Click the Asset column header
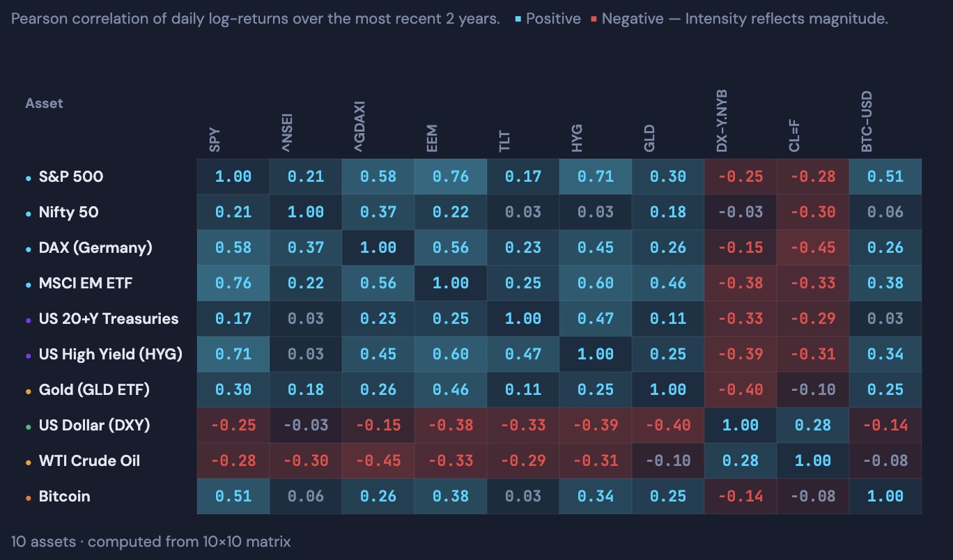953x560 pixels. tap(44, 103)
